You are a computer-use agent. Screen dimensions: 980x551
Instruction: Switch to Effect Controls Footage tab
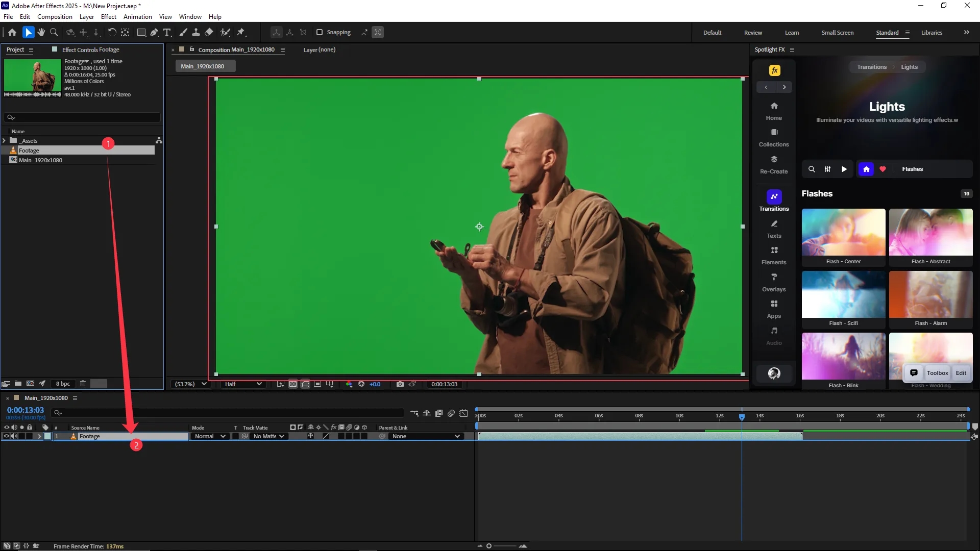tap(90, 49)
